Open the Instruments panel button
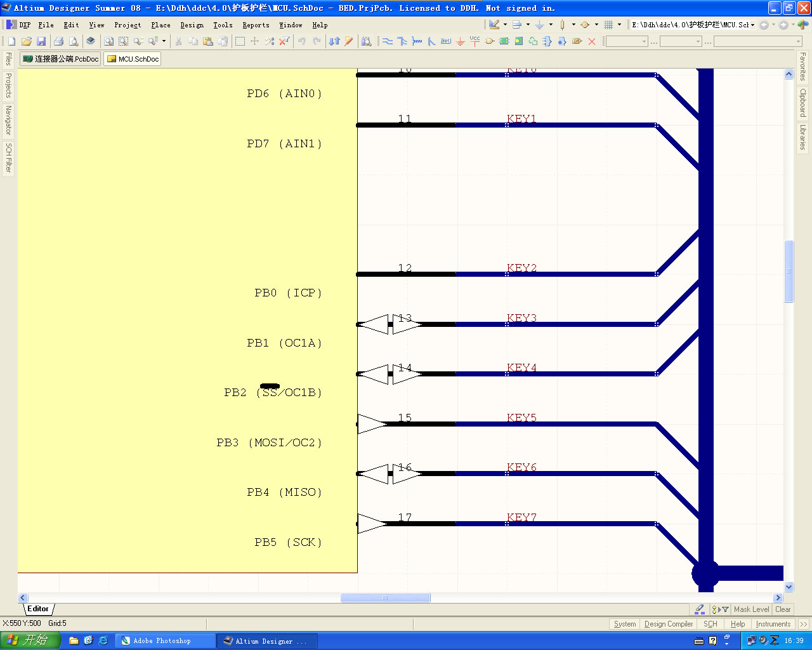Screen dimensions: 812x650 pyautogui.click(x=773, y=624)
